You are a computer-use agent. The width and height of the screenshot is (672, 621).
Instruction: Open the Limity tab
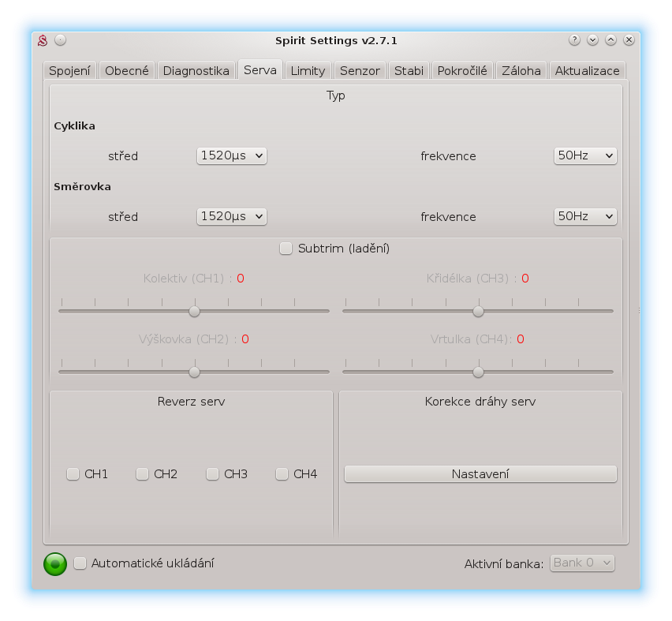(x=308, y=70)
